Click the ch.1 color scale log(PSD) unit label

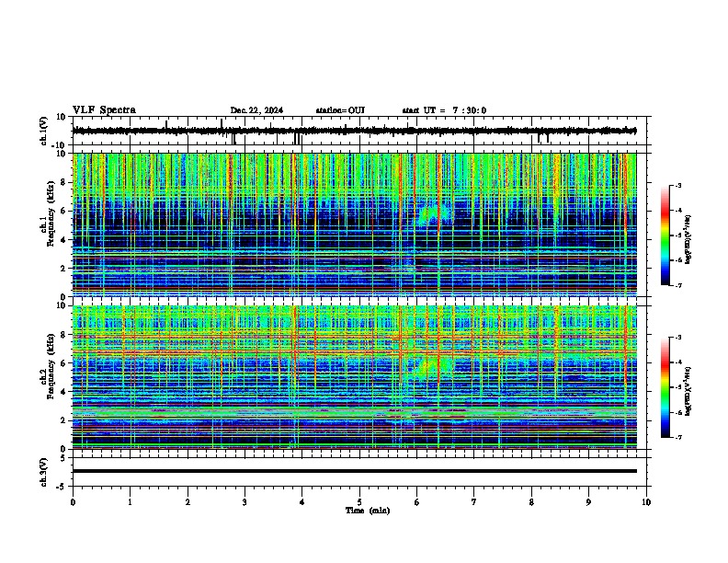[x=688, y=240]
